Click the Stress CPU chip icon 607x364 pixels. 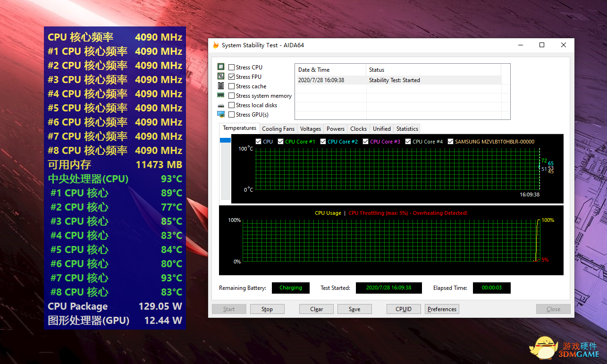coord(221,67)
